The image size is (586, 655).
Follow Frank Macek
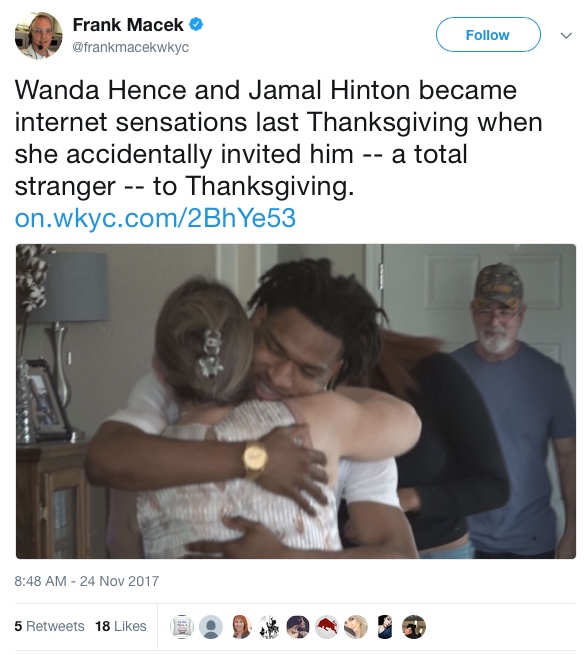click(488, 35)
